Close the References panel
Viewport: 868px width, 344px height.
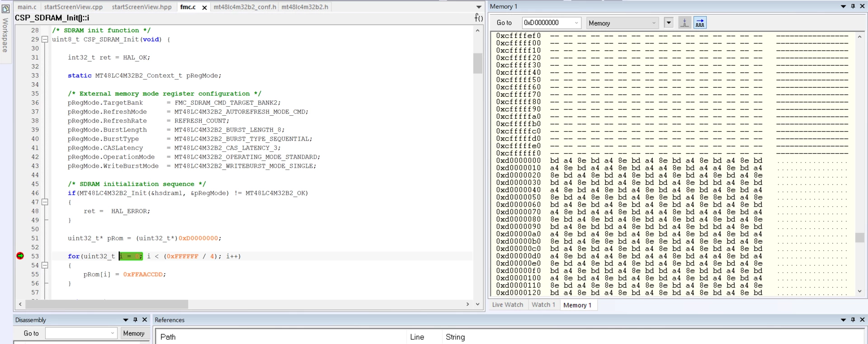point(862,320)
